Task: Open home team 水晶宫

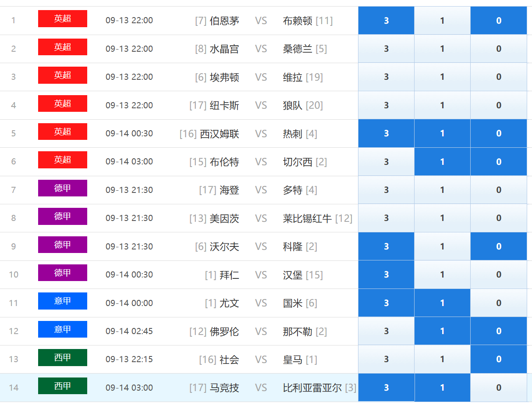Action: (224, 49)
